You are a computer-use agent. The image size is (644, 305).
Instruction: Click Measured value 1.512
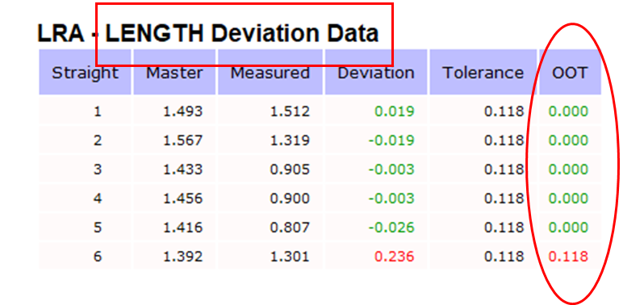(x=290, y=111)
